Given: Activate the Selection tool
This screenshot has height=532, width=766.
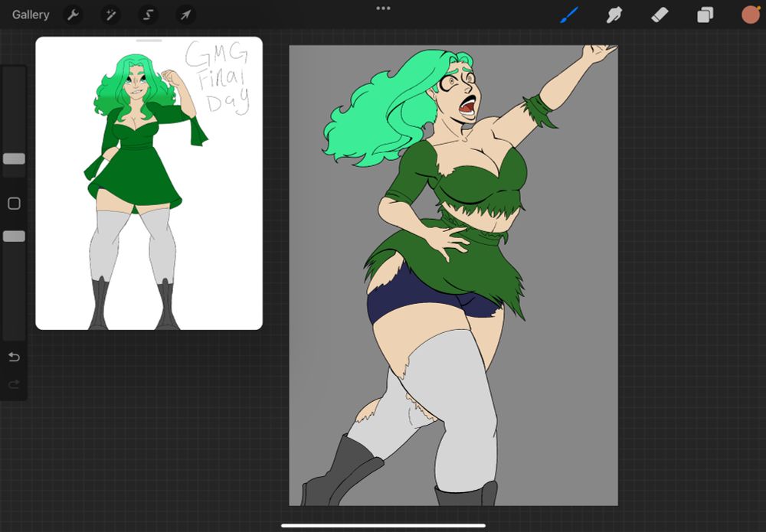Looking at the screenshot, I should [149, 15].
